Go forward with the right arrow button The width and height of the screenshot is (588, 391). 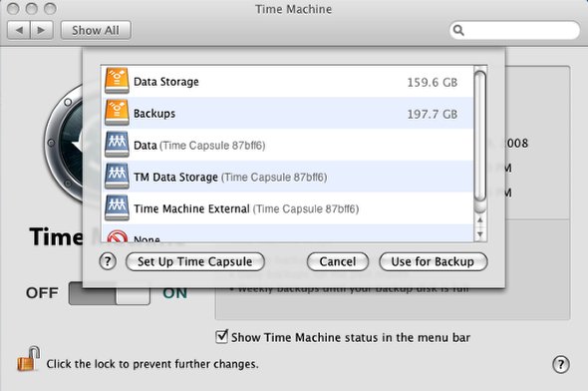click(x=42, y=30)
